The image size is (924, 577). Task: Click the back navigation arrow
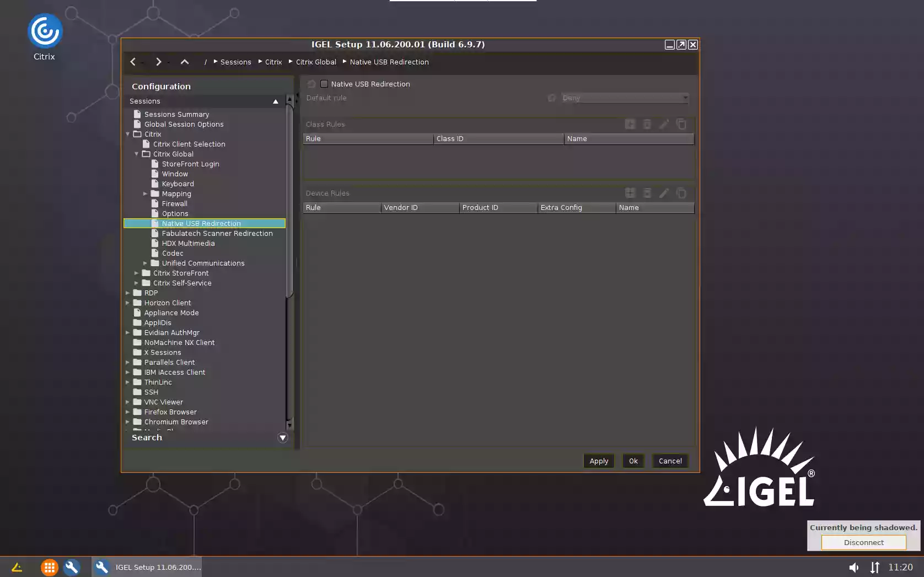pyautogui.click(x=133, y=62)
